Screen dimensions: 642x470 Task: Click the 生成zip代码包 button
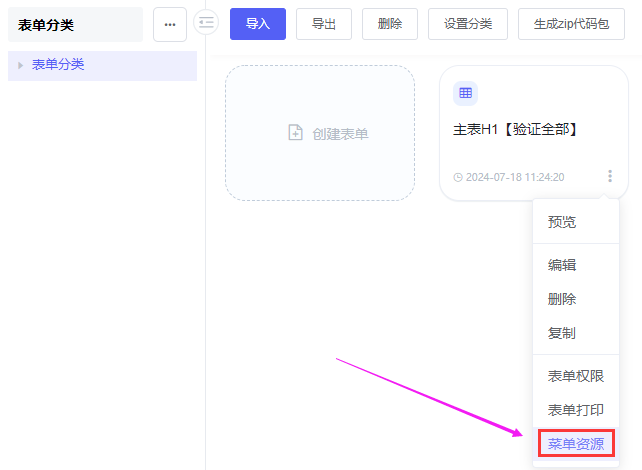[570, 24]
